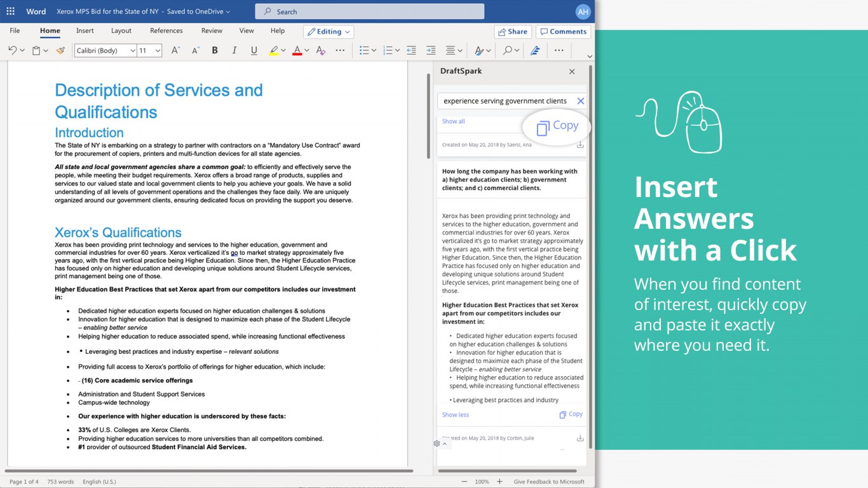Open the DraftSpark settings gear
868x488 pixels.
[x=437, y=444]
